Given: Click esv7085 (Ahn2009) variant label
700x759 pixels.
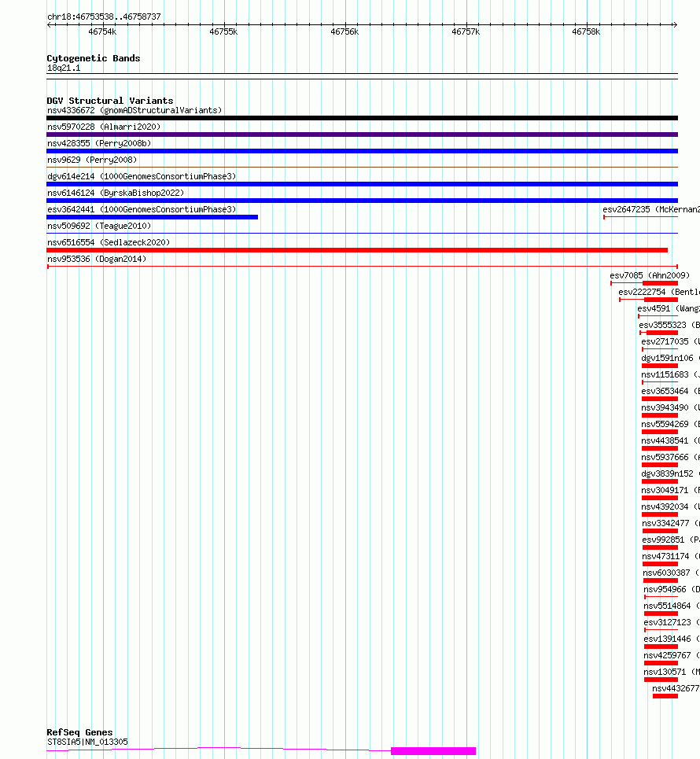Looking at the screenshot, I should 650,275.
